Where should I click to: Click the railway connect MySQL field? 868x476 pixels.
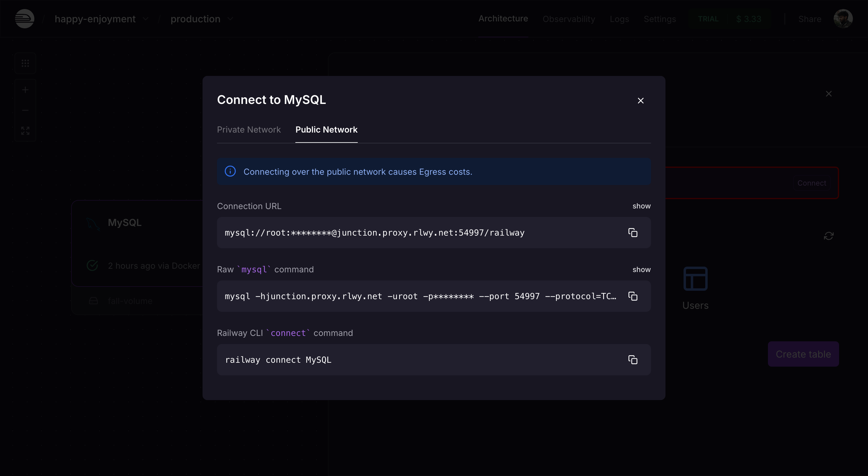coord(434,360)
